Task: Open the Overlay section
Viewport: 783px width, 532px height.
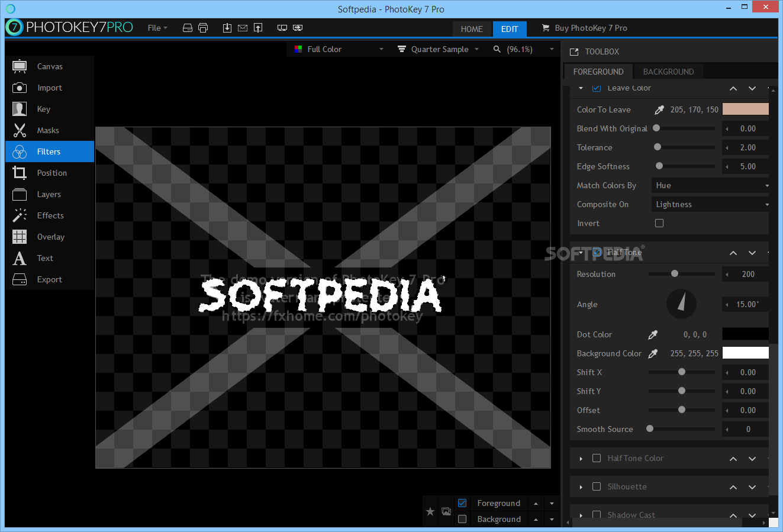Action: 50,237
